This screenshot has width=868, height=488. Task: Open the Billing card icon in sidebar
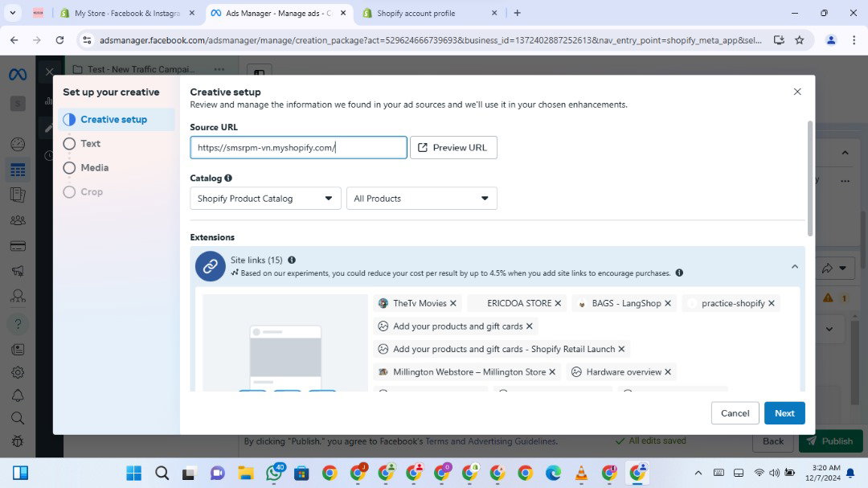click(18, 246)
